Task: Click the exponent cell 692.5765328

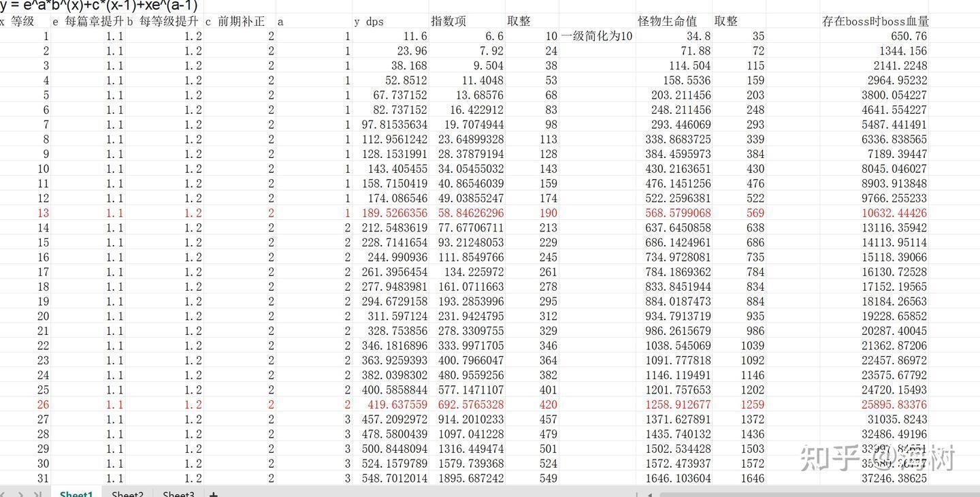Action: tap(467, 404)
